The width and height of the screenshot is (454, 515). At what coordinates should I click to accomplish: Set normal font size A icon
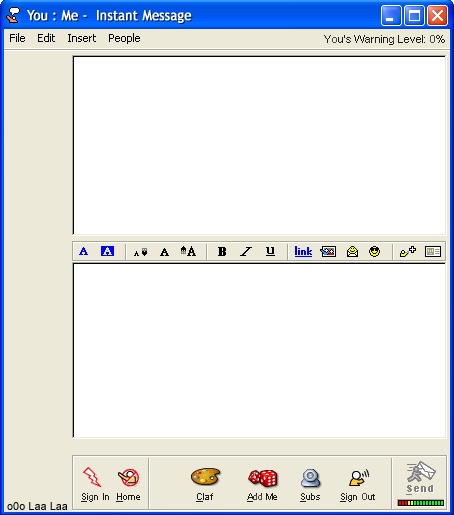pos(164,252)
